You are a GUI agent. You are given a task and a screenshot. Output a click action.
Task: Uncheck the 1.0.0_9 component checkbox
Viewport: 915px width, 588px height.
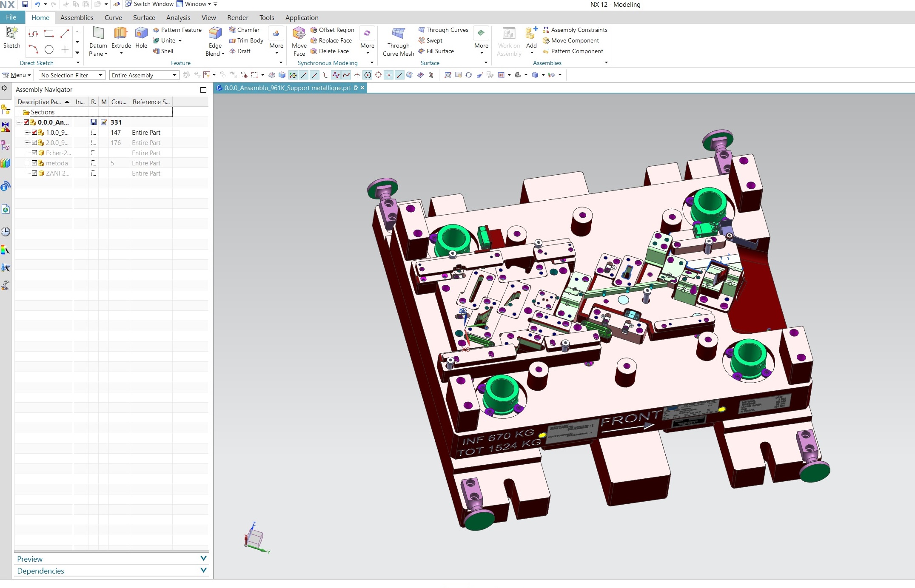[x=34, y=132]
